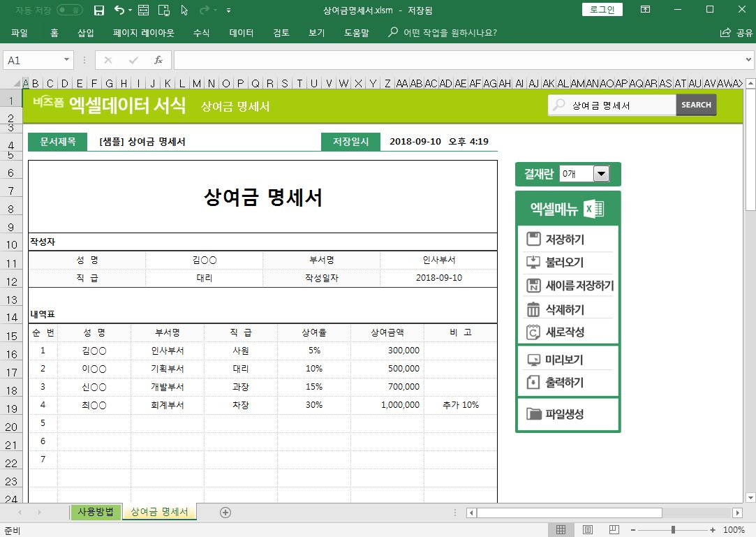756x537 pixels.
Task: Click the zoom slider handle
Action: tap(672, 530)
